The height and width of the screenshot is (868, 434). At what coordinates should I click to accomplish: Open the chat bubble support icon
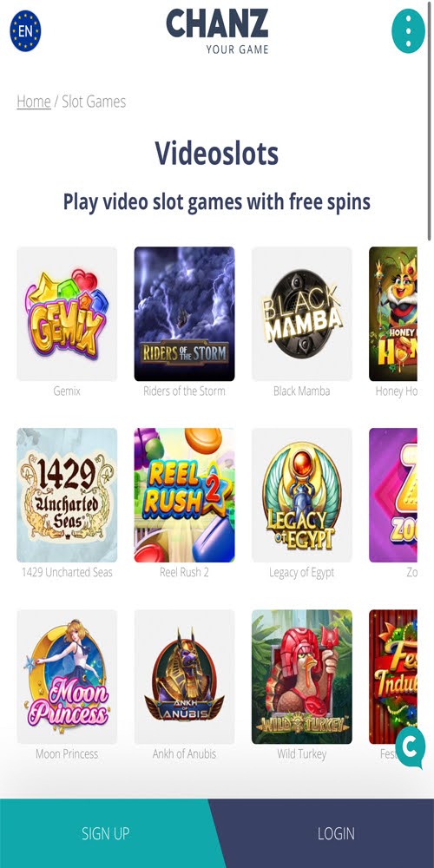point(411,746)
